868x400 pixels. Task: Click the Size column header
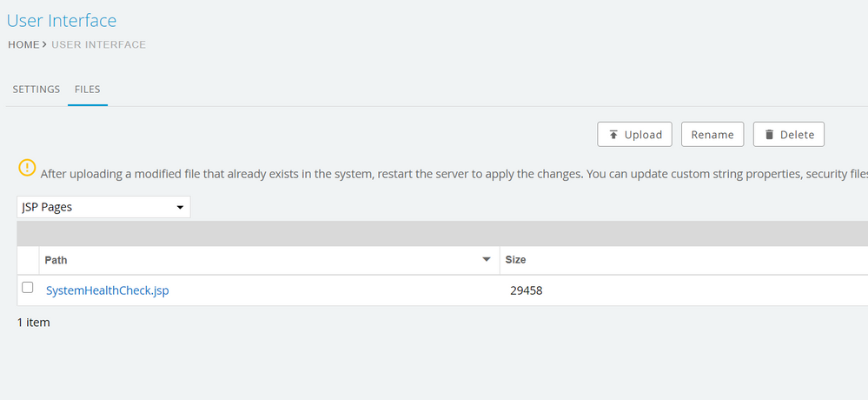515,260
